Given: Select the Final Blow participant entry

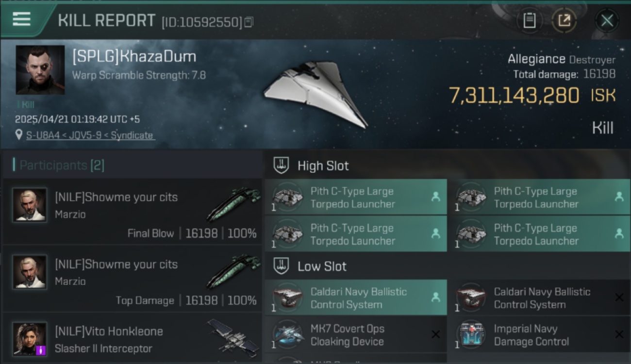Looking at the screenshot, I should tap(132, 212).
